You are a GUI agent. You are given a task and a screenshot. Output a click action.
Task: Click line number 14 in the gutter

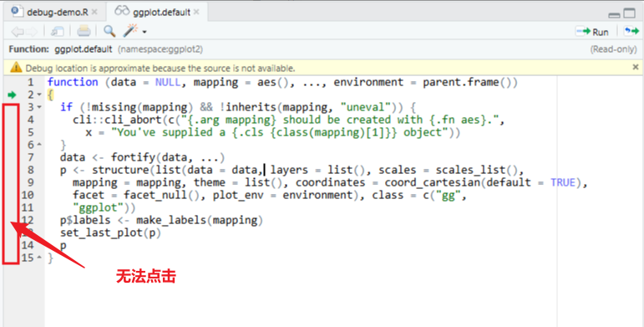(28, 245)
